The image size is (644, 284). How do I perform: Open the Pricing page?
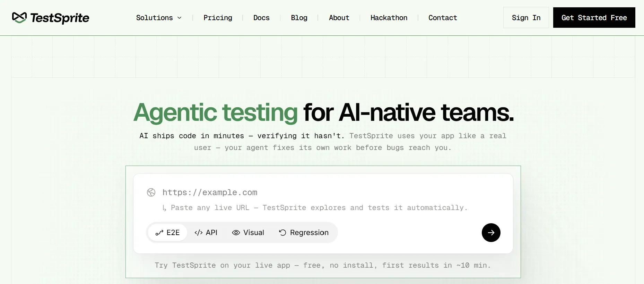click(218, 18)
